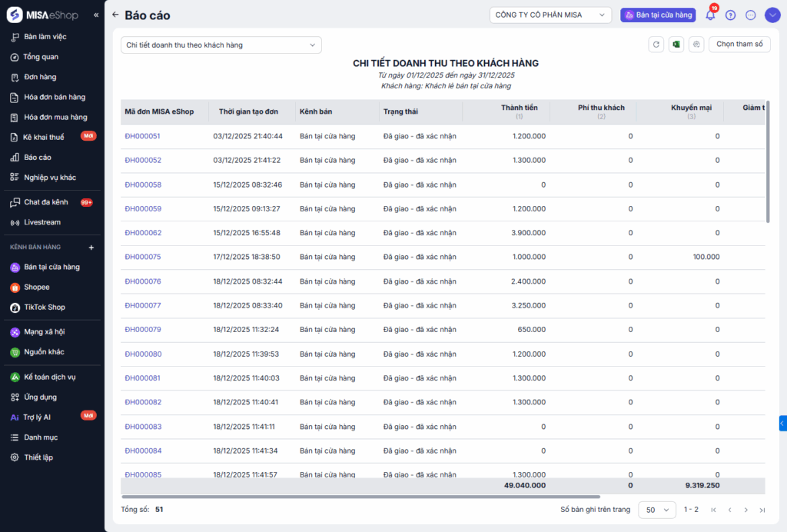The height and width of the screenshot is (532, 787).
Task: Open Shopee sales channel
Action: coord(36,287)
